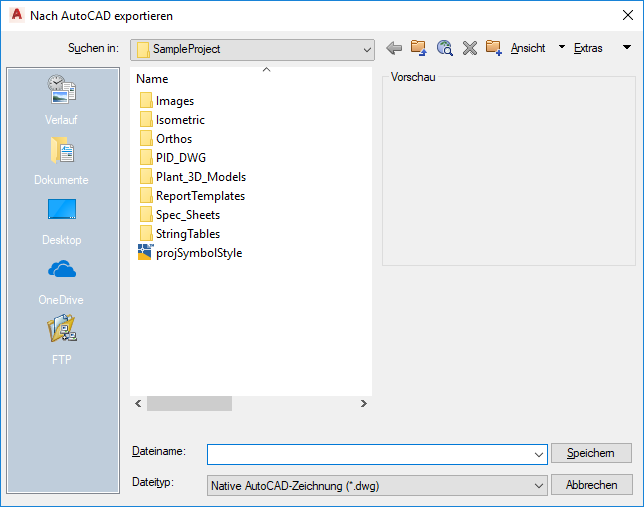
Task: Click the AutoCAD logo in title bar
Action: pos(17,15)
